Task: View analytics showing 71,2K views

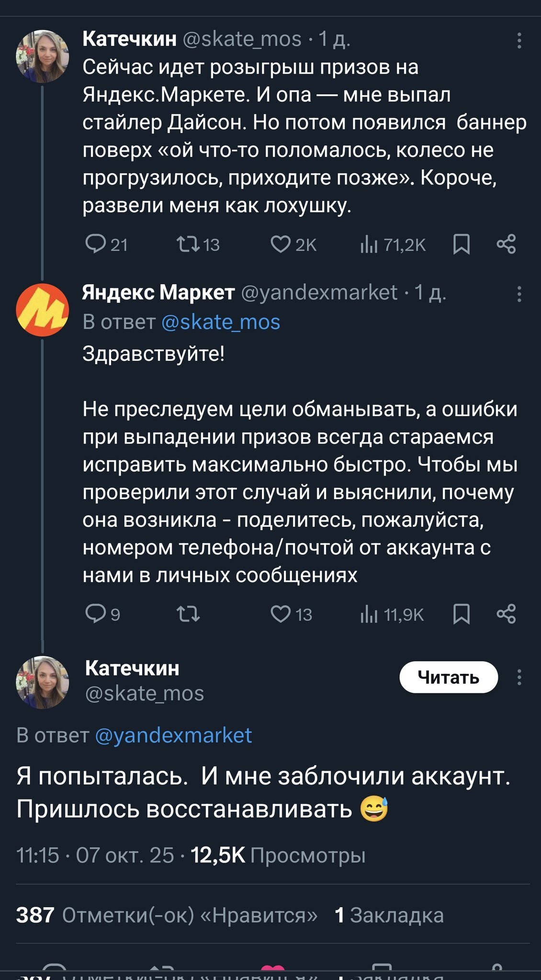Action: coord(393,245)
